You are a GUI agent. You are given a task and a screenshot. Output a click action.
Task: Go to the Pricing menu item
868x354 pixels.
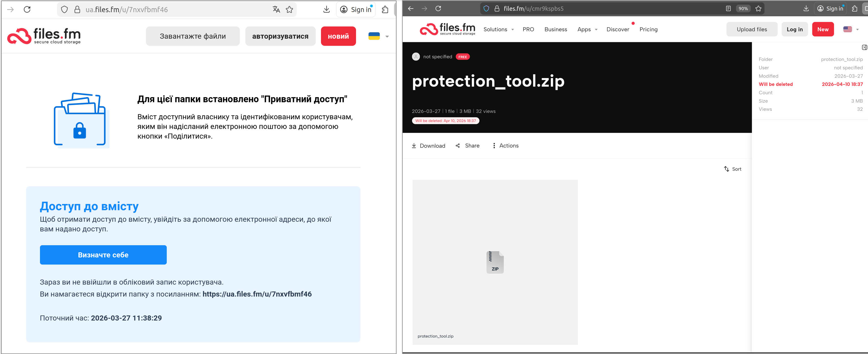pyautogui.click(x=648, y=29)
